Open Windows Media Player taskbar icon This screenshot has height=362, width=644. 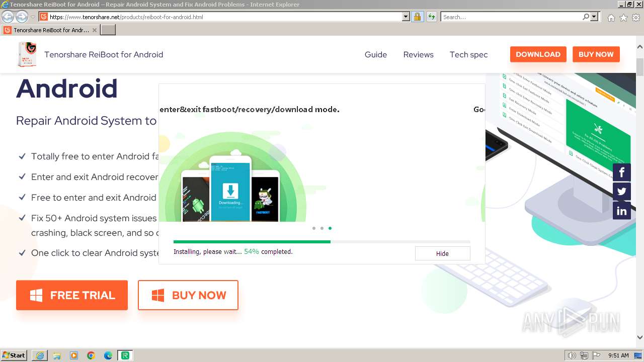[74, 355]
